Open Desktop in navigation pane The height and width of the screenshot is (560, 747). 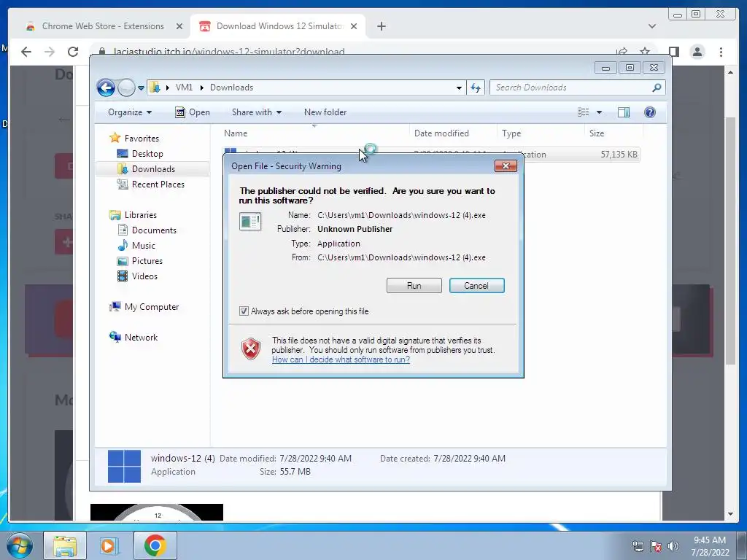[x=147, y=154]
